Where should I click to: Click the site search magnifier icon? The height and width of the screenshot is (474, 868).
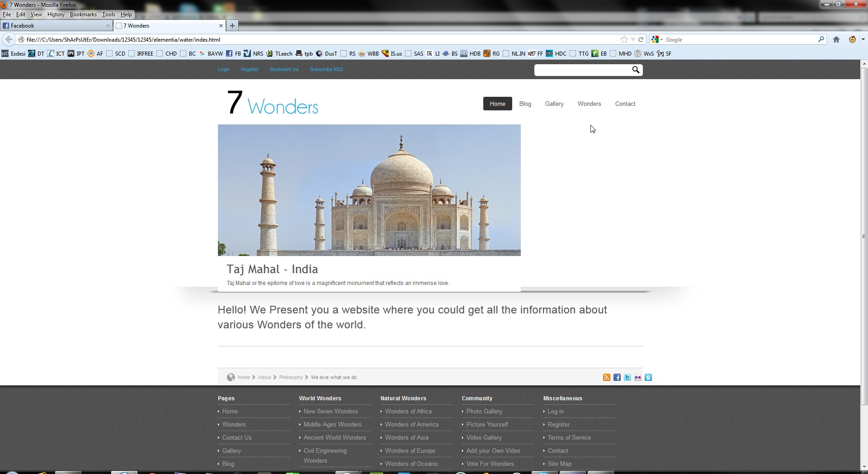[636, 70]
